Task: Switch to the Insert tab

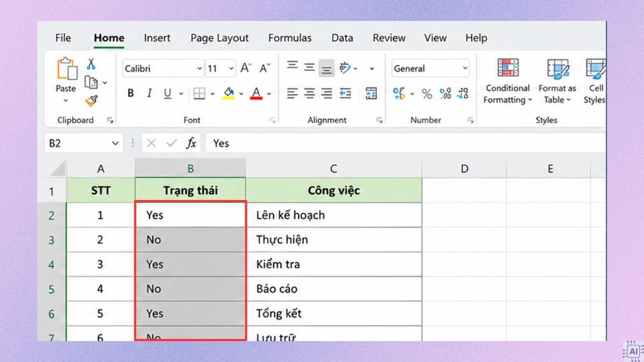Action: [157, 38]
